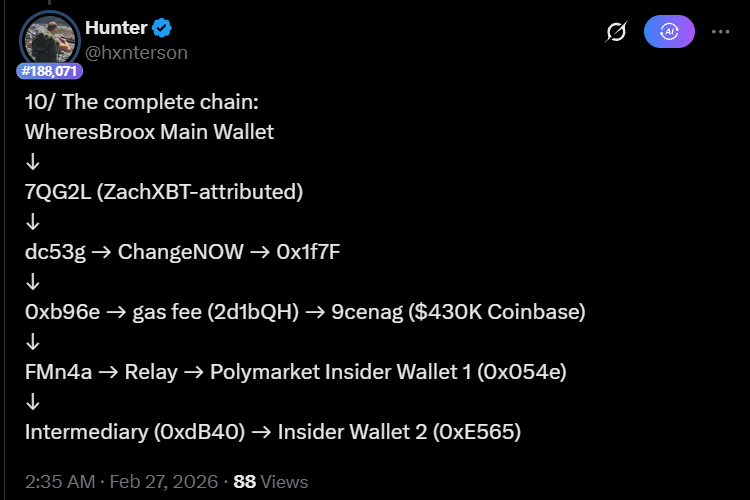
Task: Open the three-dot more options menu
Action: coord(720,32)
